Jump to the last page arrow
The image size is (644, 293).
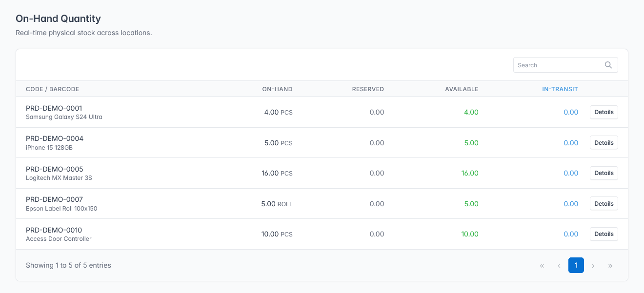[610, 266]
